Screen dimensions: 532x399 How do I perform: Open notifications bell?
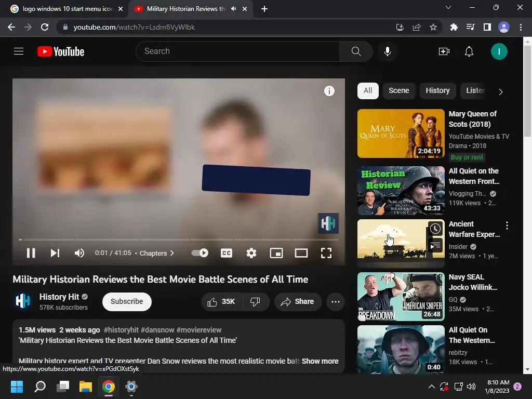tap(469, 51)
